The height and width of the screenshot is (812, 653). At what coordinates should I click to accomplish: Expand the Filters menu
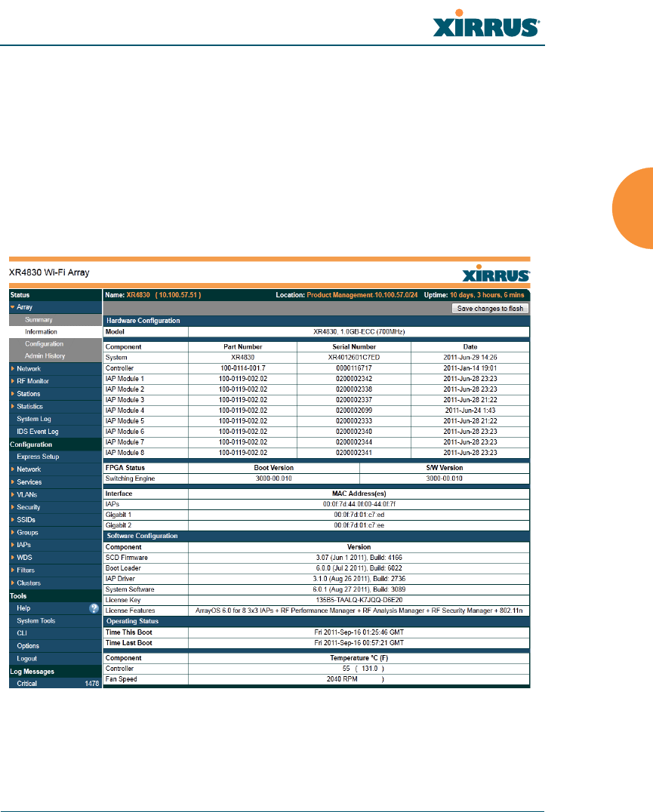tap(26, 571)
